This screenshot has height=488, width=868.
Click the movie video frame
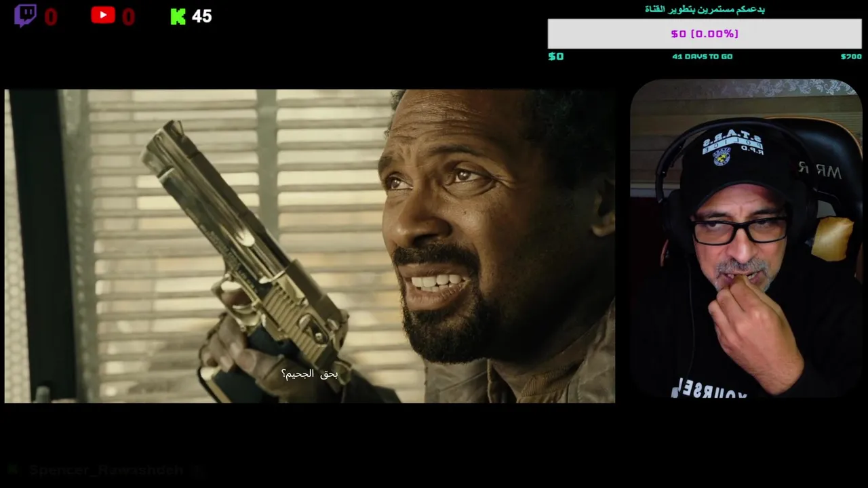(310, 246)
